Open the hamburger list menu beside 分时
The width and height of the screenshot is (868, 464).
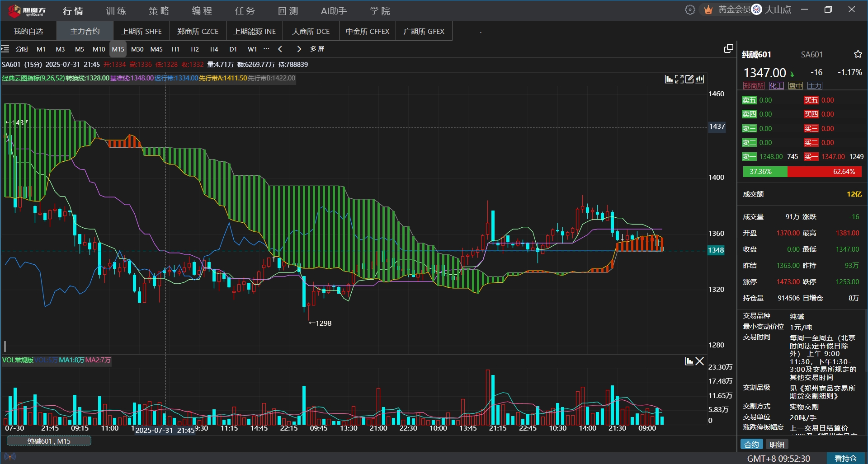(x=5, y=49)
